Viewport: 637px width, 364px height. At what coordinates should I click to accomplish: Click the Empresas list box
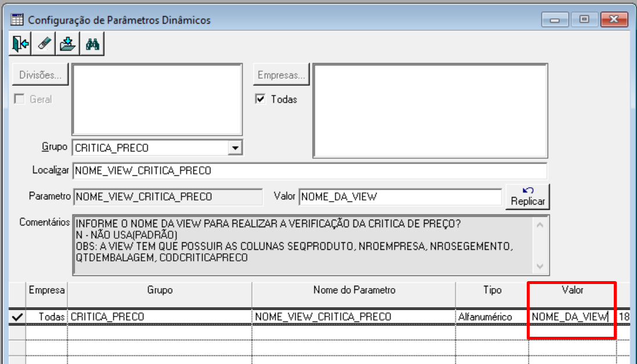[x=430, y=111]
